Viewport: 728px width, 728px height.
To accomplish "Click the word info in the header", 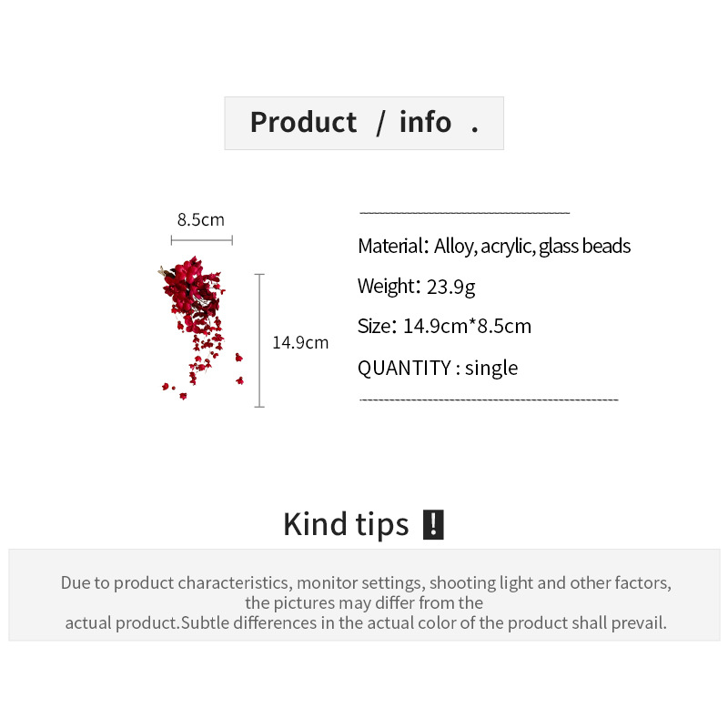I will (x=425, y=122).
